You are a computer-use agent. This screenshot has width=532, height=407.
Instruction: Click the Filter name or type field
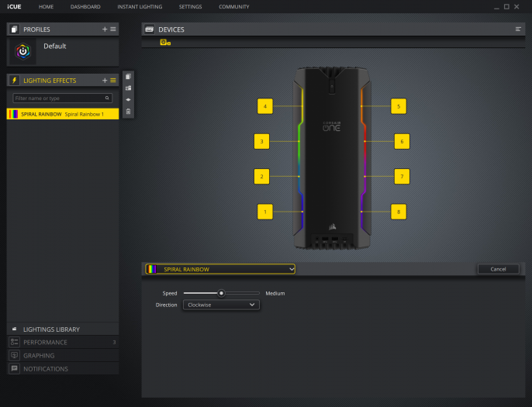(62, 98)
